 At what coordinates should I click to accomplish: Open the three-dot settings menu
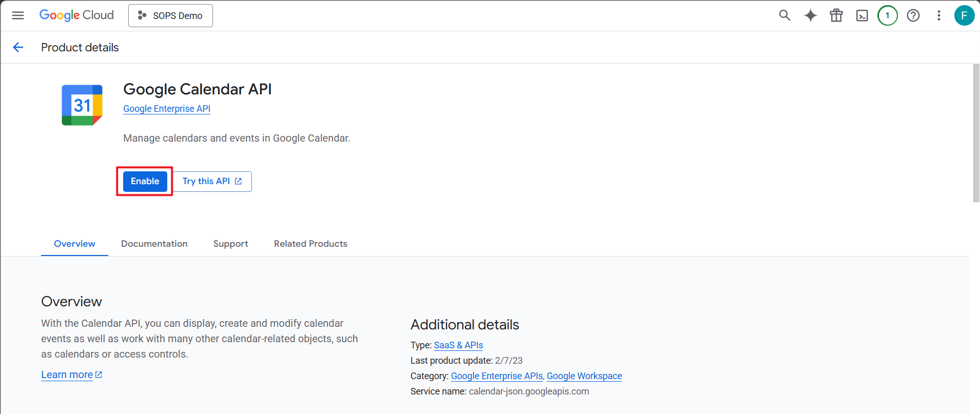click(x=939, y=15)
